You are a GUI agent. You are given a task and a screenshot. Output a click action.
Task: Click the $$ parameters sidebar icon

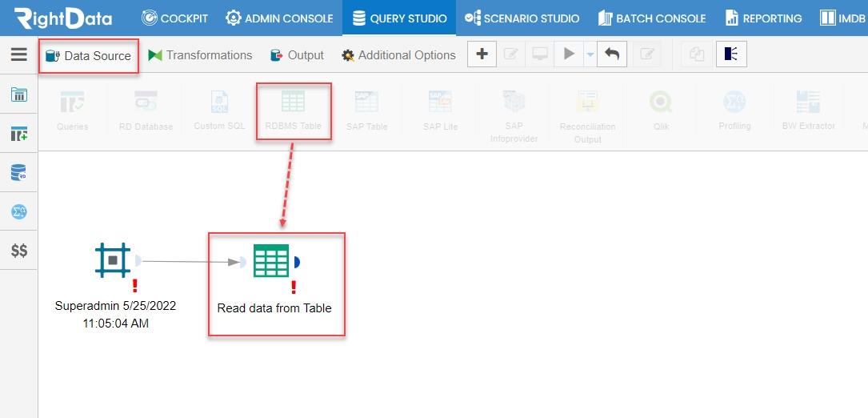19,251
